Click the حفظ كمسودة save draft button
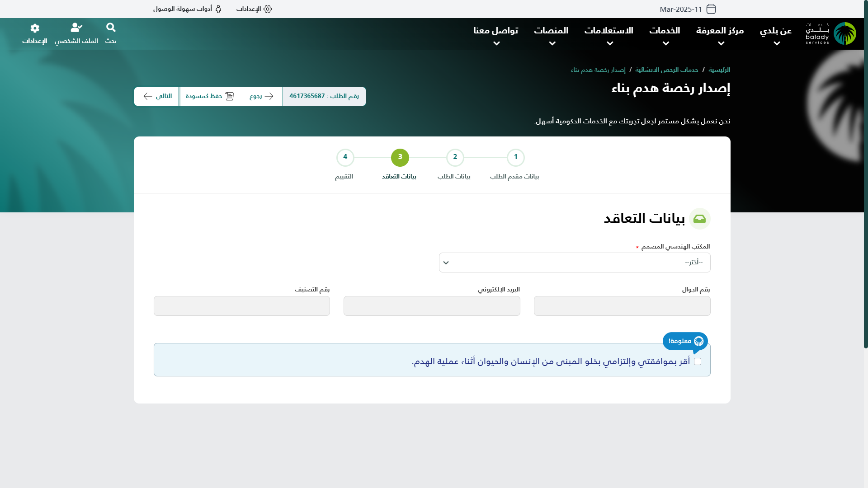 pos(211,96)
